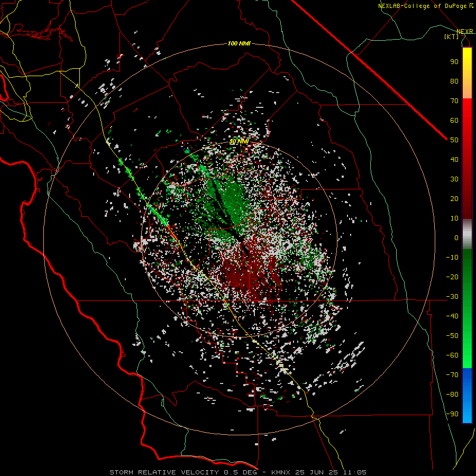This screenshot has width=476, height=476.
Task: Click the -40 value on velocity scale
Action: point(452,316)
